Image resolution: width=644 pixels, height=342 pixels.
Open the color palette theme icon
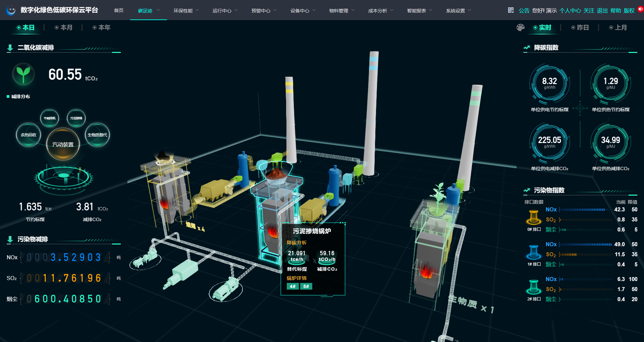520,27
